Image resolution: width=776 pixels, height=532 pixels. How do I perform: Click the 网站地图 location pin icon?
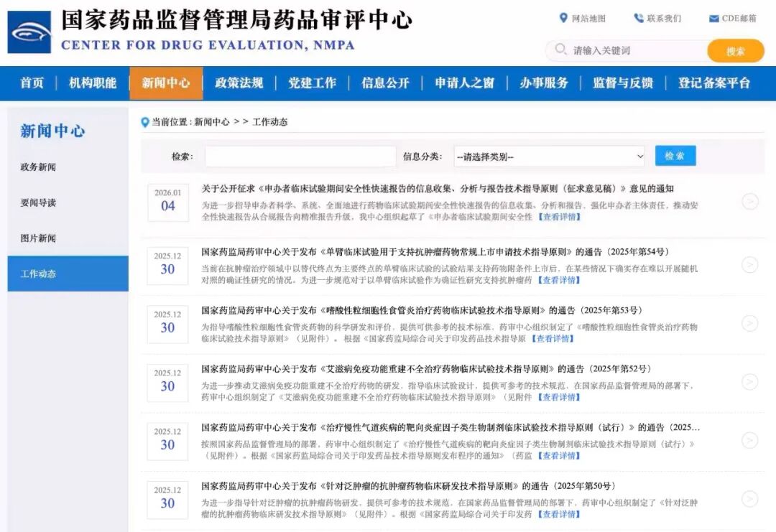click(x=563, y=18)
